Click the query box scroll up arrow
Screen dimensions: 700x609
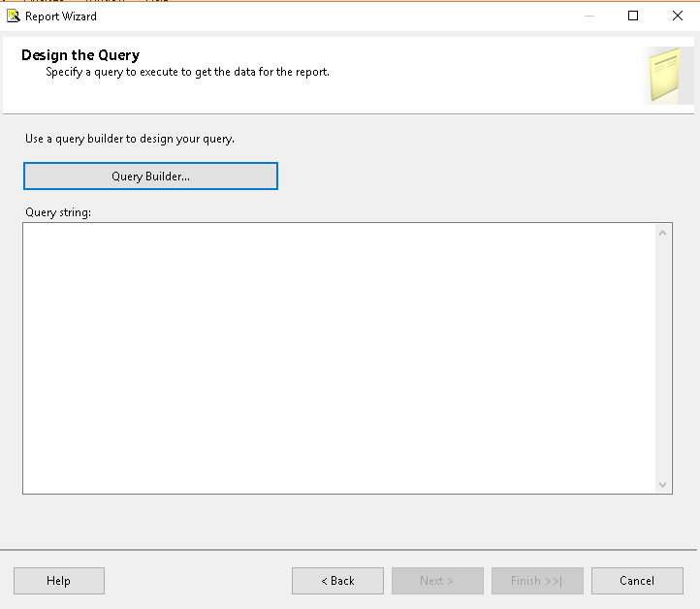pyautogui.click(x=663, y=233)
